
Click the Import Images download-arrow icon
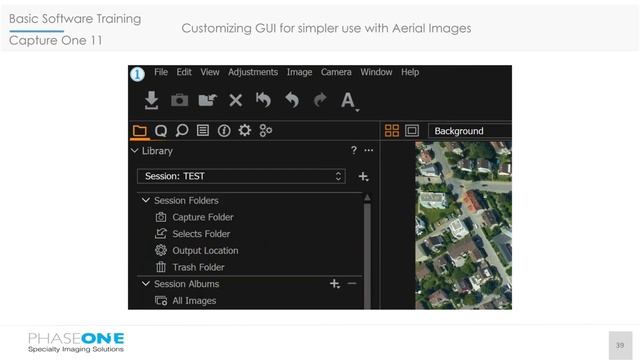click(x=151, y=100)
